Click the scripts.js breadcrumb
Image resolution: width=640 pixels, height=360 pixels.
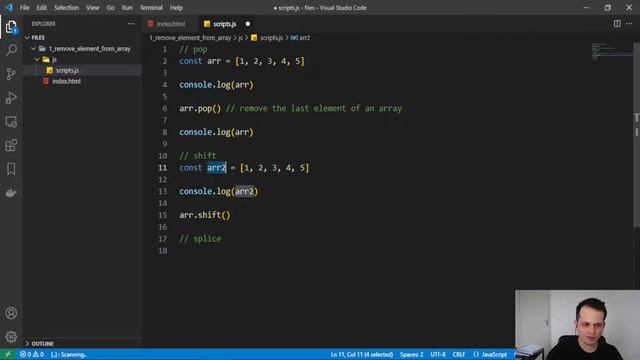pyautogui.click(x=267, y=38)
